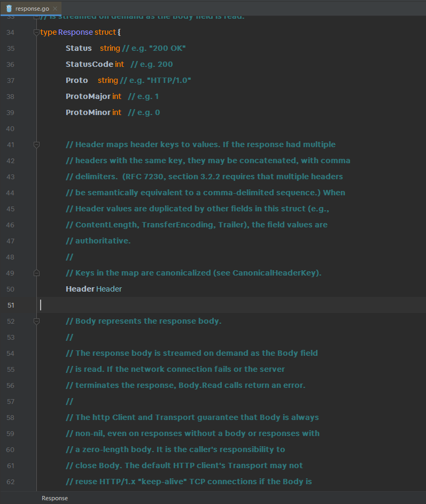Image resolution: width=426 pixels, height=504 pixels.
Task: Place the cursor on empty line 40
Action: coord(160,128)
